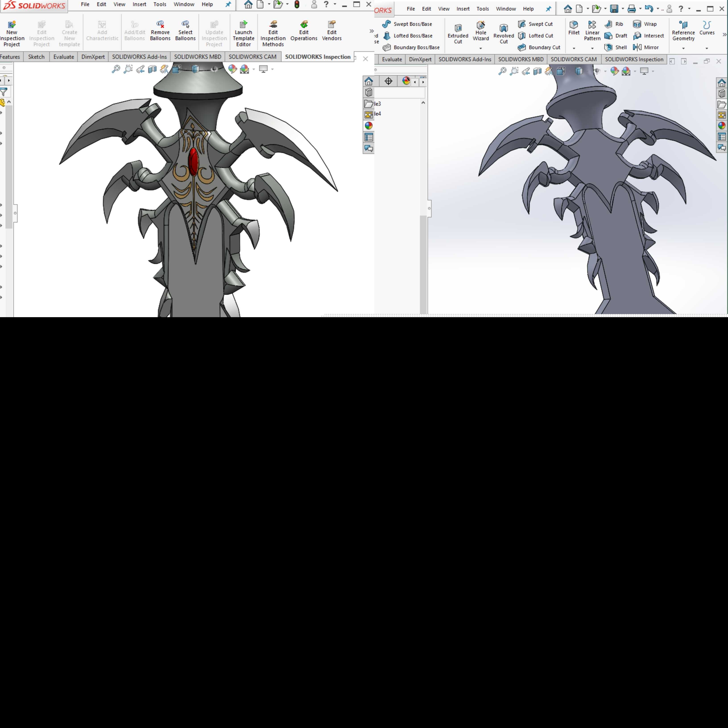Open DisplayManager color ball tab, right window
Viewport: 728px width, 728px height.
click(406, 81)
